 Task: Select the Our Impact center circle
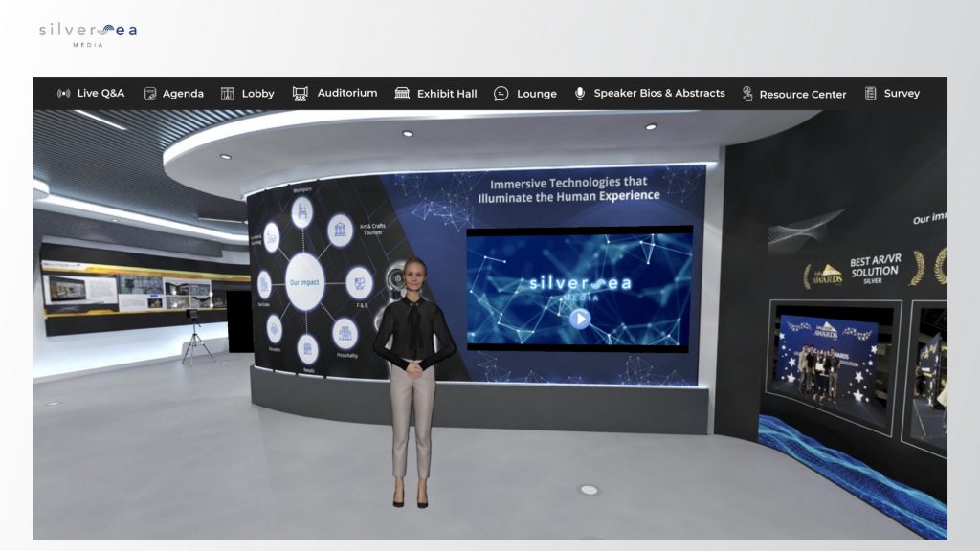305,282
